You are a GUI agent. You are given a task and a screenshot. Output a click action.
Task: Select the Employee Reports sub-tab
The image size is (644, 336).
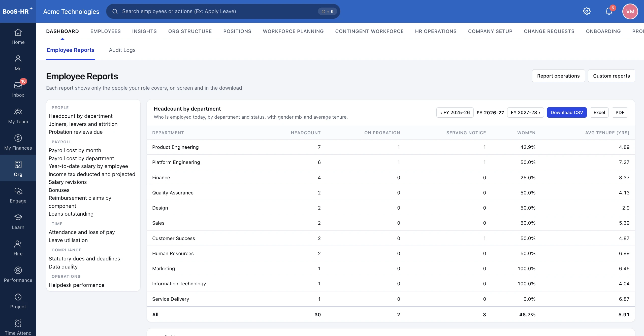click(71, 50)
